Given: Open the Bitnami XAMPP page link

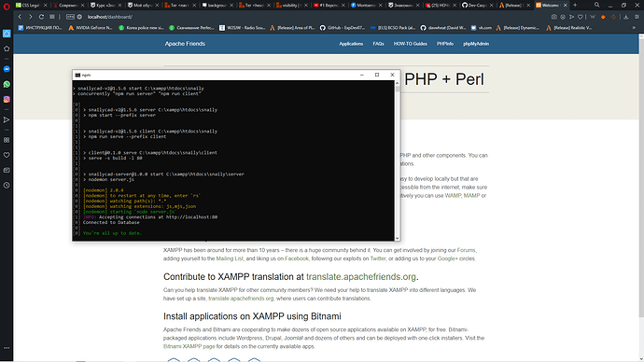Looking at the screenshot, I should (189, 346).
